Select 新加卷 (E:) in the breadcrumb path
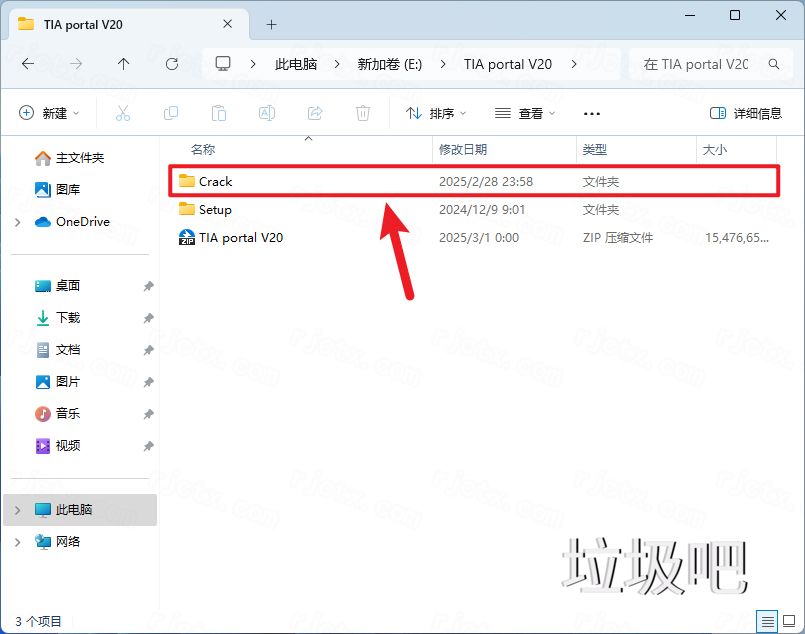805x634 pixels. tap(388, 63)
